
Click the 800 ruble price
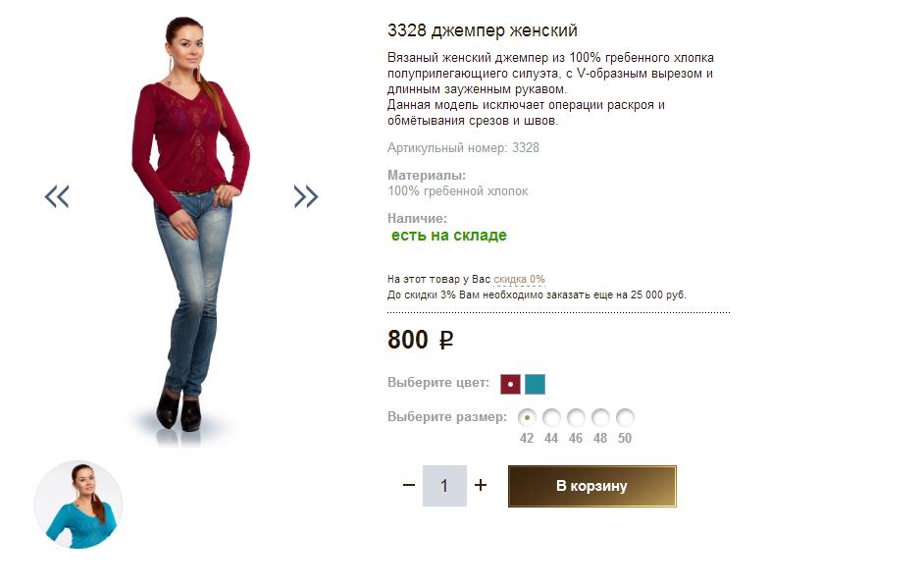pyautogui.click(x=420, y=340)
